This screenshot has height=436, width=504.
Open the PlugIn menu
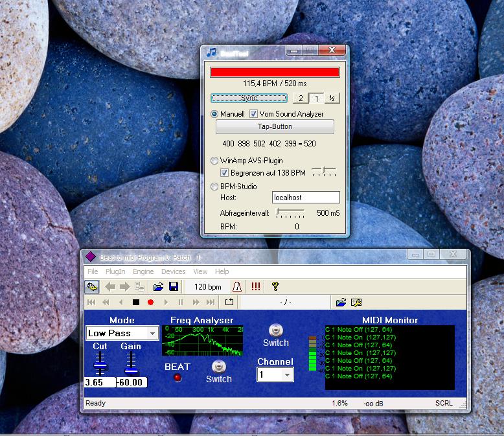(x=115, y=271)
